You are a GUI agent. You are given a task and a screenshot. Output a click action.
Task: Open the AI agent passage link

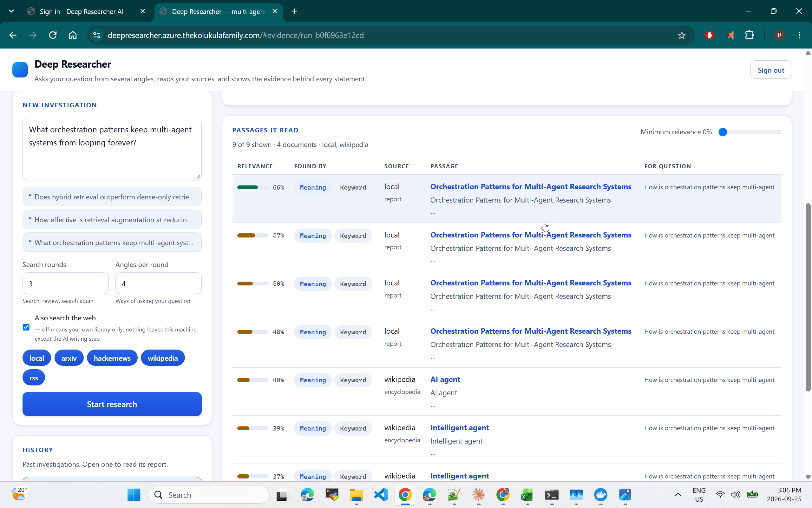(x=445, y=379)
